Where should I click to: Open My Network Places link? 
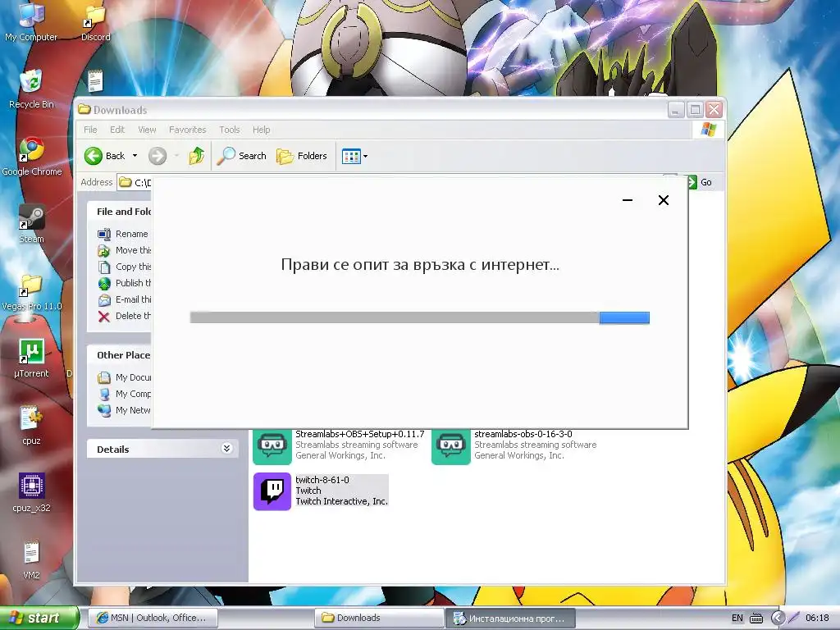[x=125, y=410]
